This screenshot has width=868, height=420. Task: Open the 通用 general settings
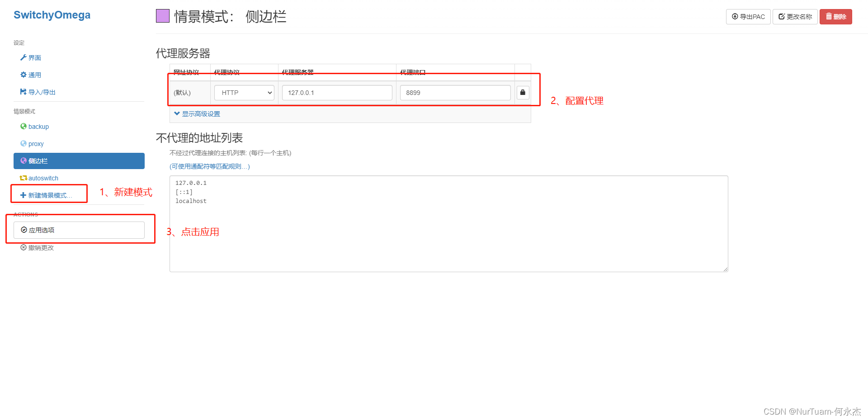pyautogui.click(x=35, y=75)
